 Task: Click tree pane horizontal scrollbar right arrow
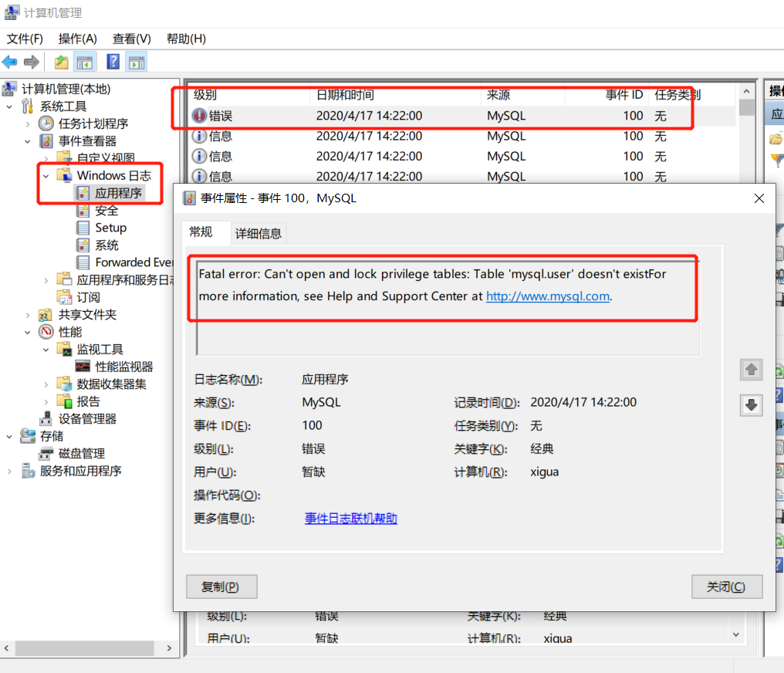click(170, 648)
